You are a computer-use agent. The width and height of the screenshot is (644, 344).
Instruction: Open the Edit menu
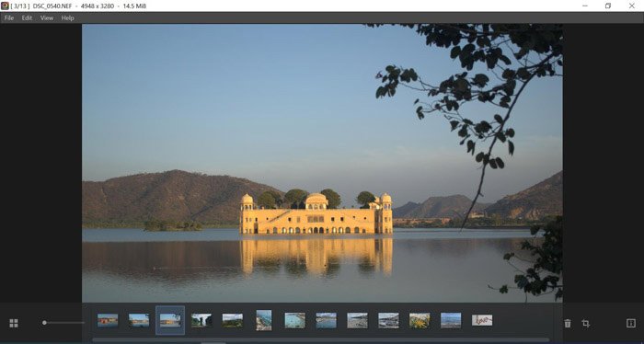[x=27, y=18]
